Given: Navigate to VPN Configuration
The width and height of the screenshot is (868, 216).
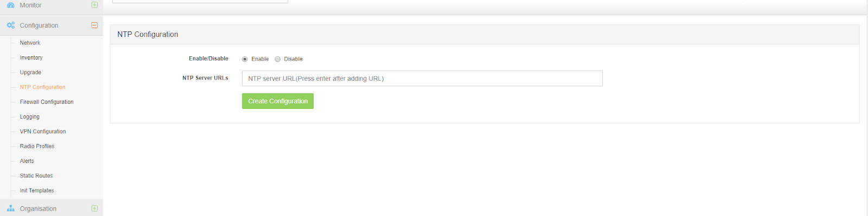Looking at the screenshot, I should (x=43, y=132).
